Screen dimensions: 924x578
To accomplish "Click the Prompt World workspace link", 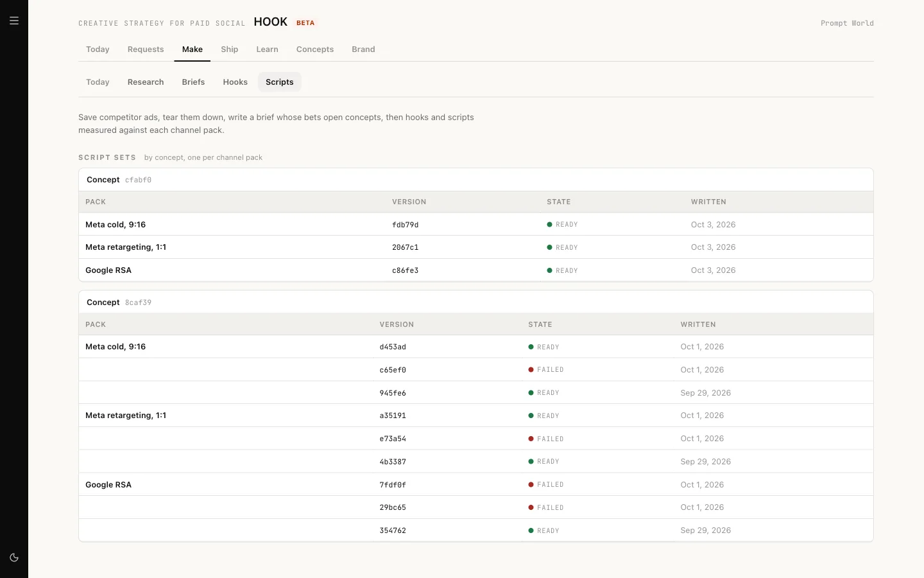I will pyautogui.click(x=847, y=23).
